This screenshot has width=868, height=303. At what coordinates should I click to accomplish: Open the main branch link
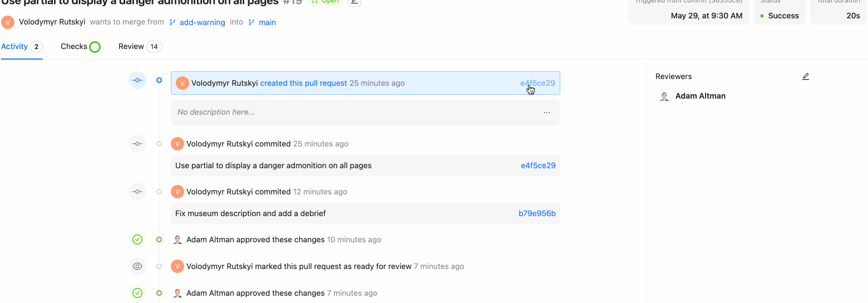267,22
